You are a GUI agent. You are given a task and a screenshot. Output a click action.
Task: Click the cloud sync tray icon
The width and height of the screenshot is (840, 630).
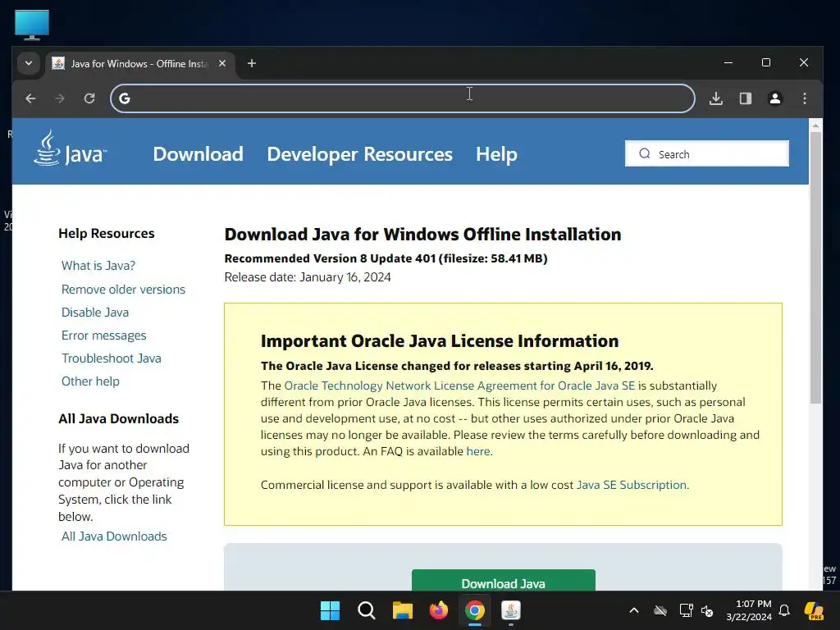[x=660, y=610]
